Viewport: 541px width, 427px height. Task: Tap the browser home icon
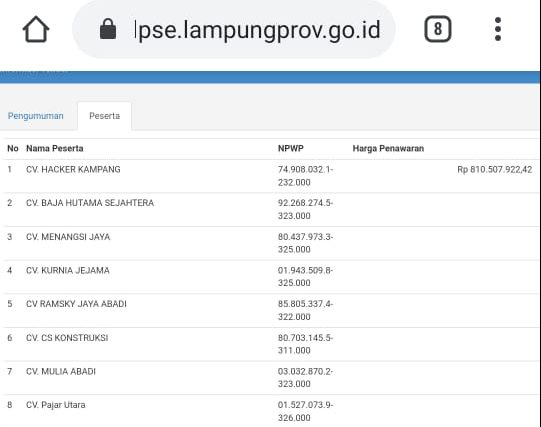36,29
